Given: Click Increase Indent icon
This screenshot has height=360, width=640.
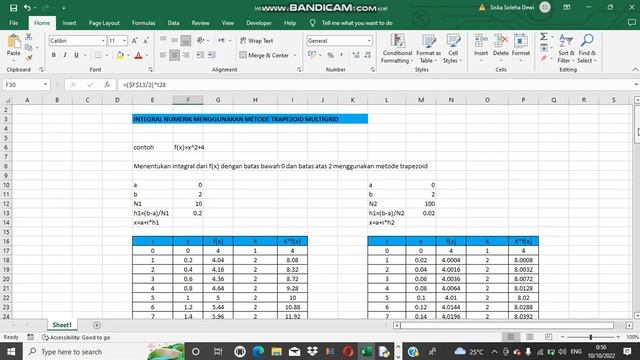Looking at the screenshot, I should (211, 55).
